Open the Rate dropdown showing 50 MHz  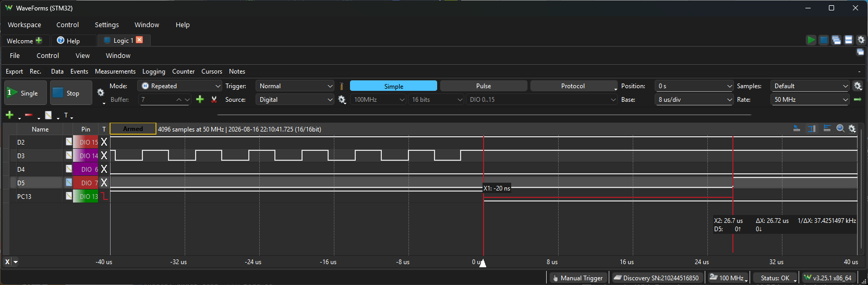(x=810, y=100)
